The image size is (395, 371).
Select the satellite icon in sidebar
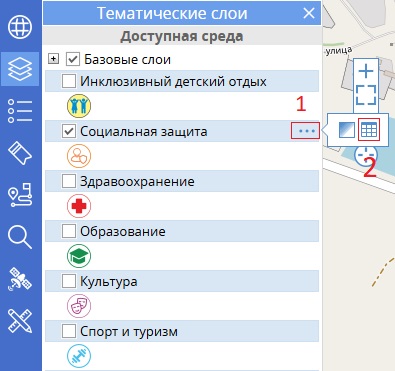point(20,279)
